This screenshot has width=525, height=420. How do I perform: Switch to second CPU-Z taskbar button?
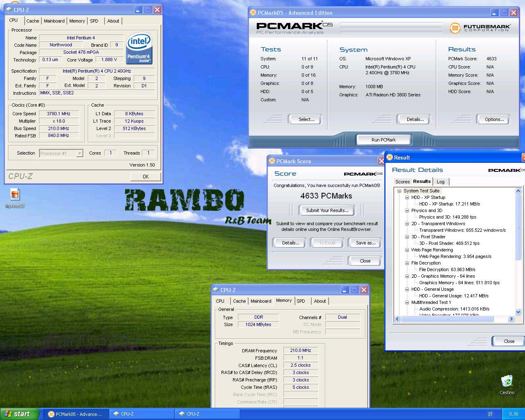[x=207, y=414]
